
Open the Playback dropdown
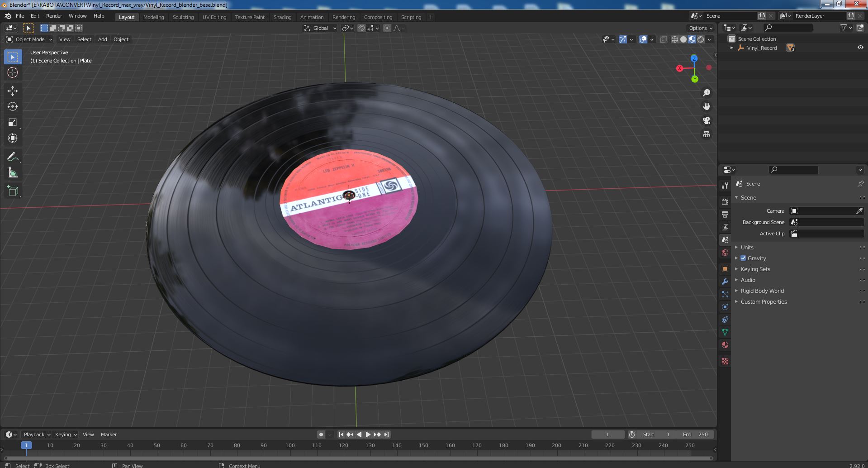36,435
